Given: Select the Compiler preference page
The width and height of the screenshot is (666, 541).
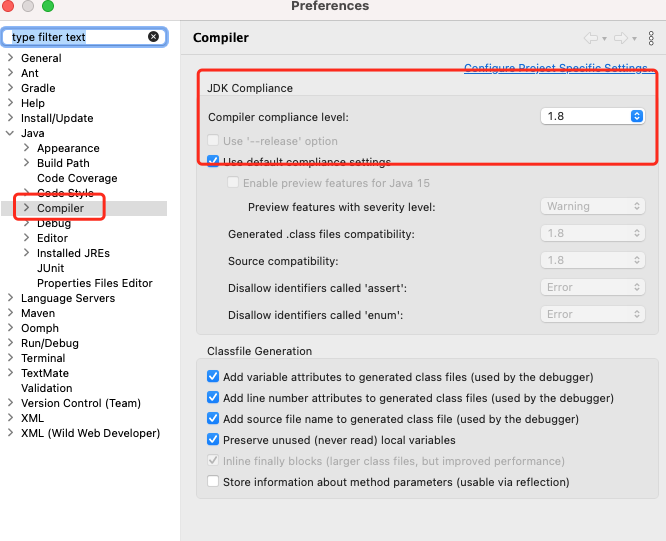Looking at the screenshot, I should pos(60,208).
